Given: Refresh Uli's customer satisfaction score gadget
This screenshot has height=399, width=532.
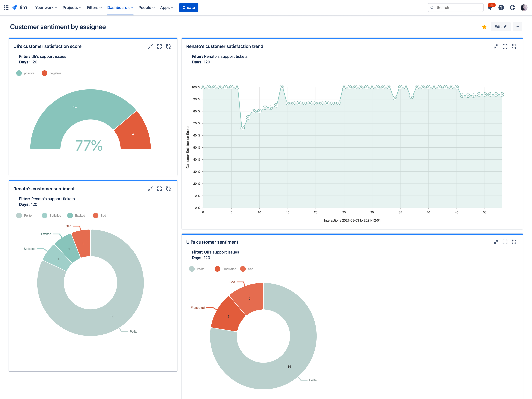Looking at the screenshot, I should [x=168, y=46].
